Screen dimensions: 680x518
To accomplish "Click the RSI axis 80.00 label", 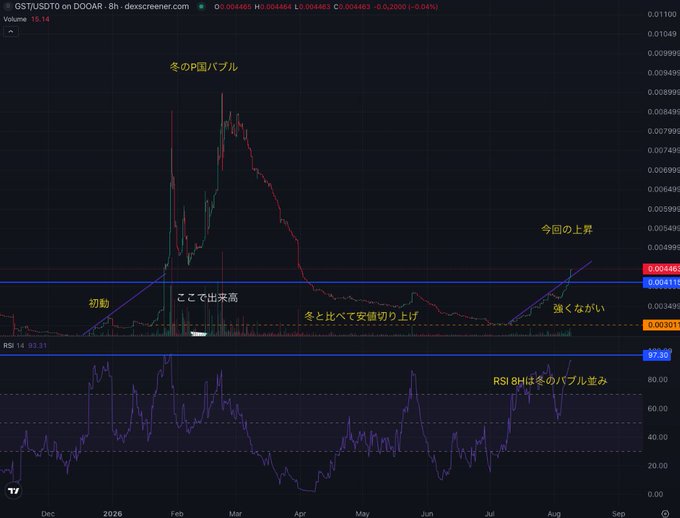I will pyautogui.click(x=657, y=380).
